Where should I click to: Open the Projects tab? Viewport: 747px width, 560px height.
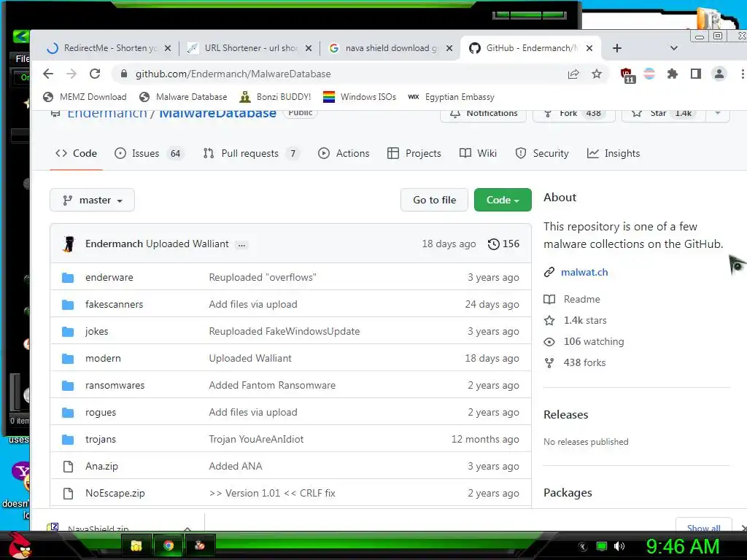[414, 153]
